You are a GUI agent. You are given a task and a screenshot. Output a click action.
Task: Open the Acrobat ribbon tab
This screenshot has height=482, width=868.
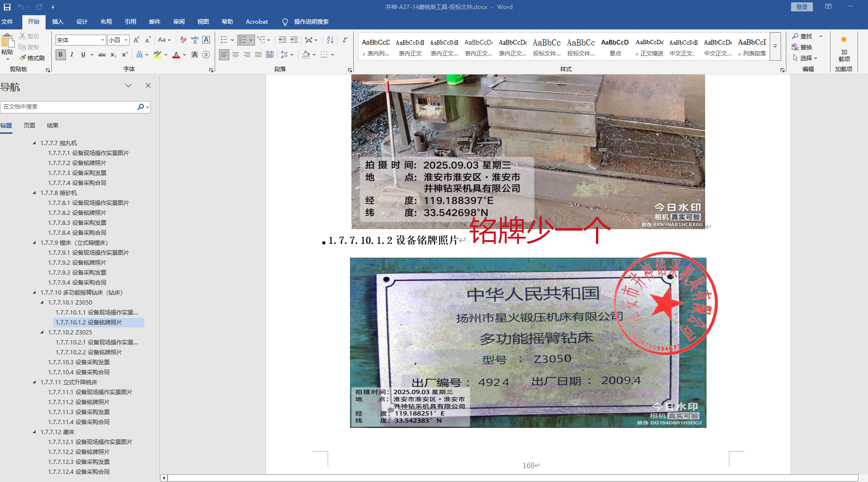(257, 22)
